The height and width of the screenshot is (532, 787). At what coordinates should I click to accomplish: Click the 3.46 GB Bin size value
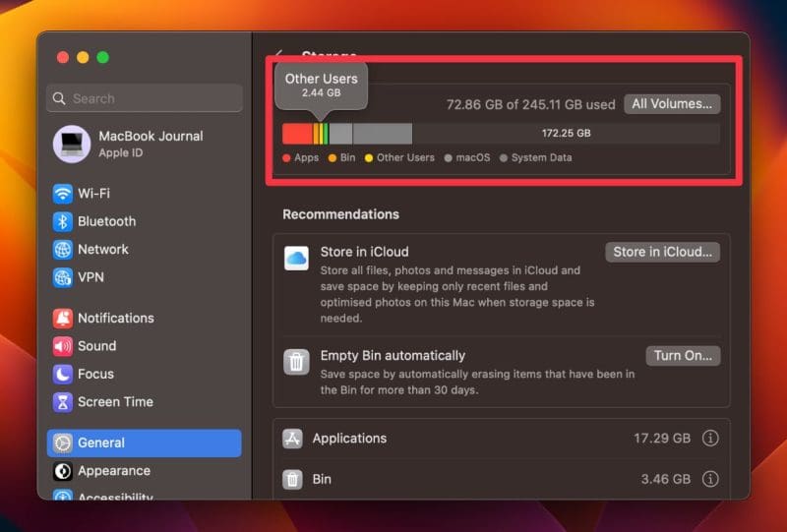(x=666, y=479)
